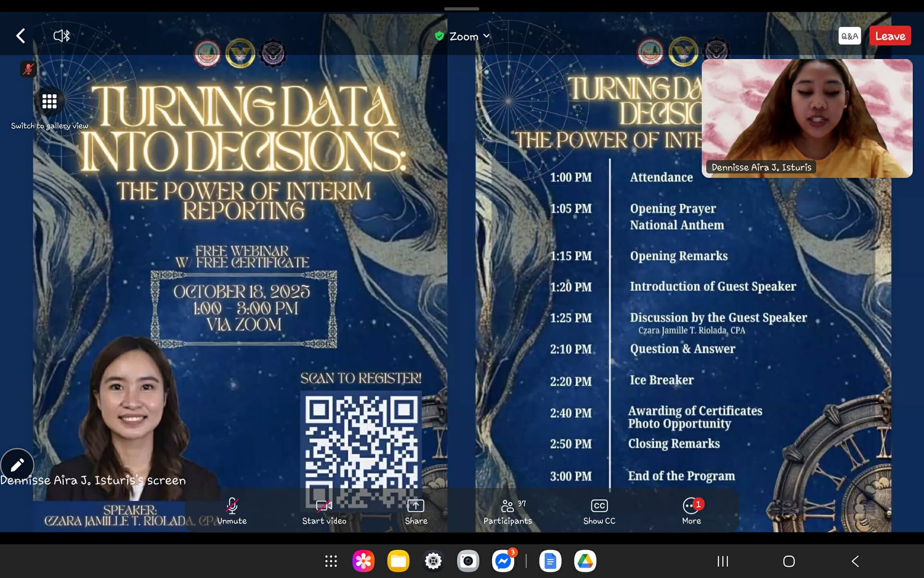Start video from the meeting toolbar
Image resolution: width=924 pixels, height=578 pixels.
click(324, 511)
